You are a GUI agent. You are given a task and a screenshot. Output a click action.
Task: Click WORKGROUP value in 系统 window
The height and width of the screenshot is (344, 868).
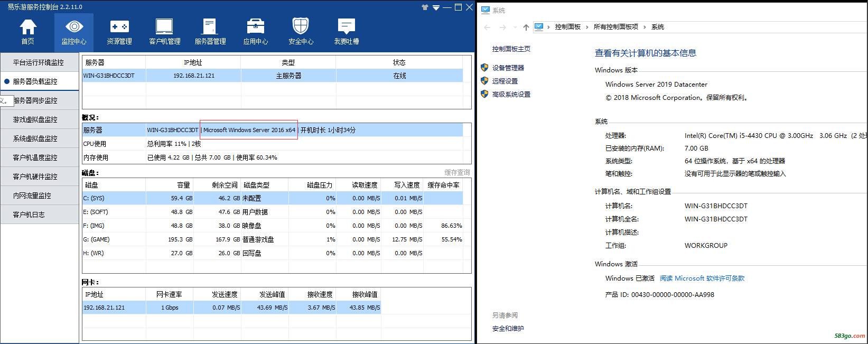[x=706, y=246]
